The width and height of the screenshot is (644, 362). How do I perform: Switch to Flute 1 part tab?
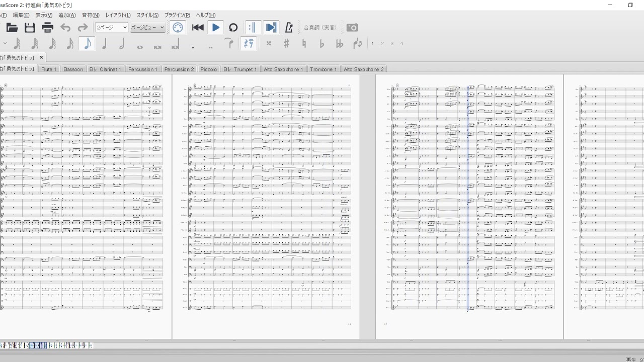[49, 69]
